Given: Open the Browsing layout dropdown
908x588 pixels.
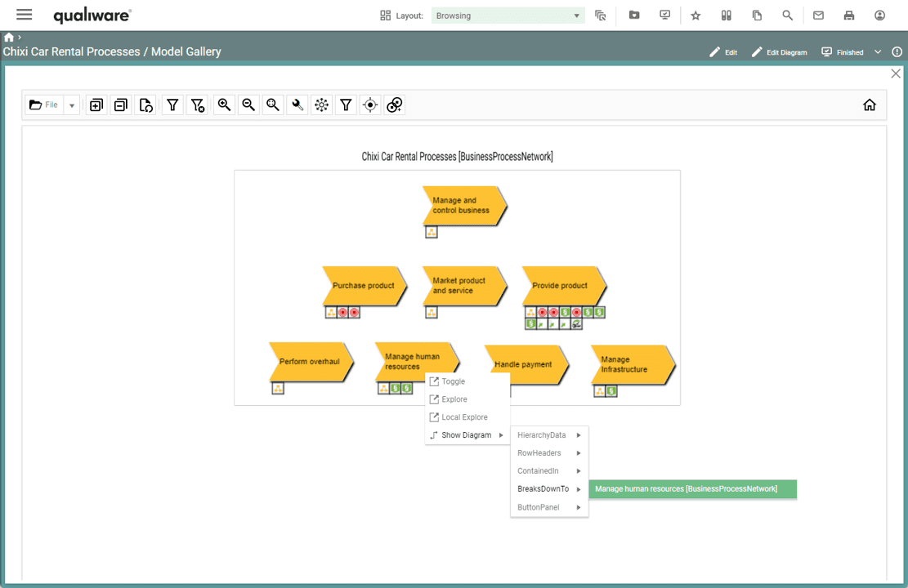Looking at the screenshot, I should [507, 15].
